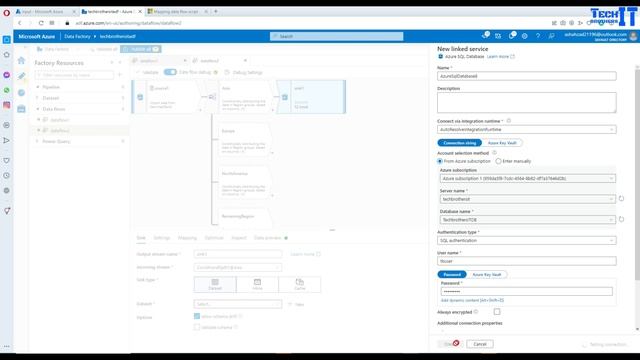The height and width of the screenshot is (360, 640).
Task: Open Azure feedback icon in header
Action: point(551,36)
